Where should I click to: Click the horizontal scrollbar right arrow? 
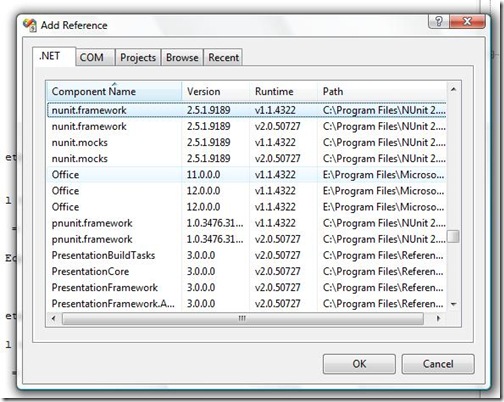tap(438, 318)
